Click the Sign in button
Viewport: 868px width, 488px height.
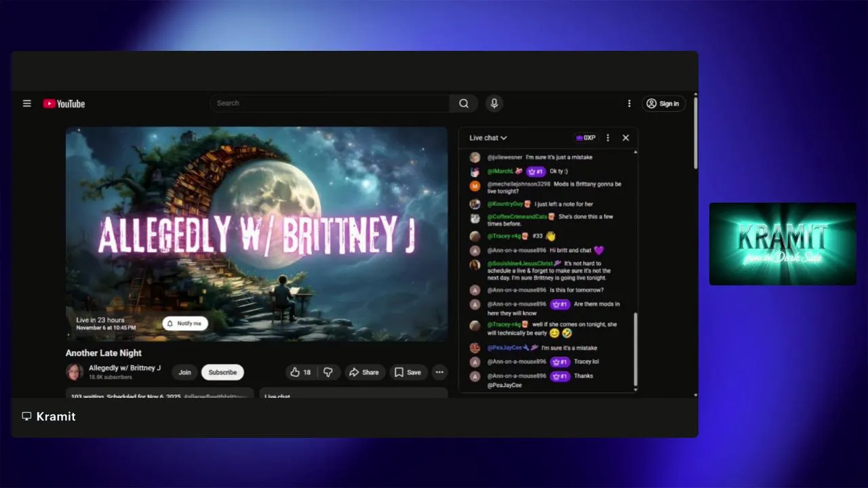663,104
